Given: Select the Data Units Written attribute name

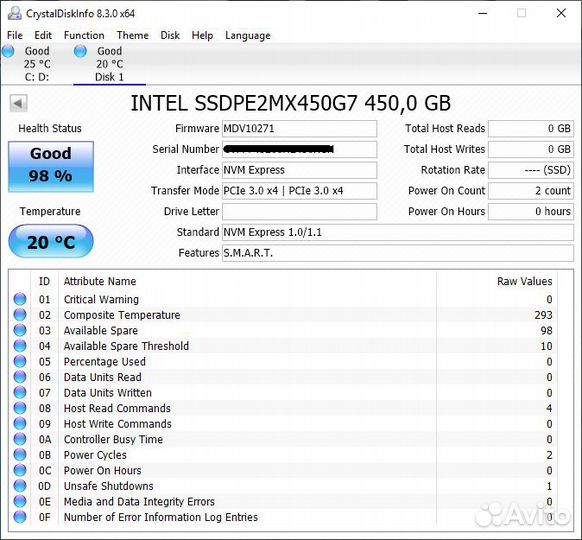Looking at the screenshot, I should tap(108, 393).
